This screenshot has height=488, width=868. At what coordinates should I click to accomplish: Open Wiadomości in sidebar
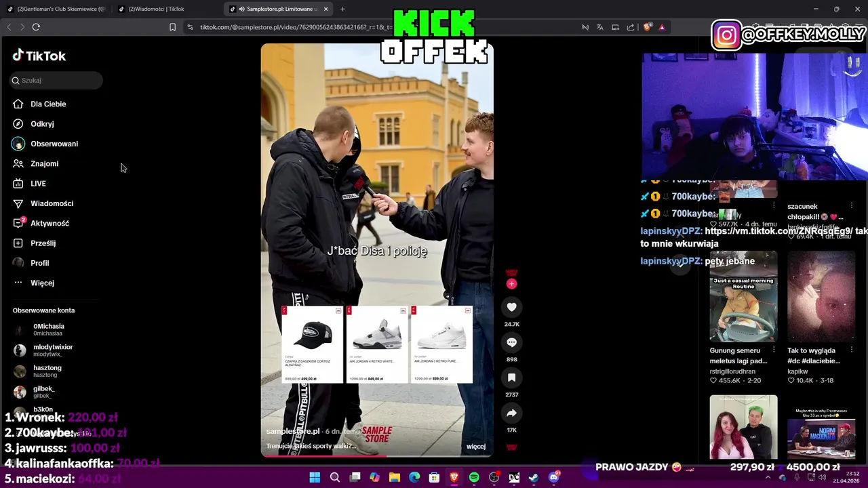51,203
